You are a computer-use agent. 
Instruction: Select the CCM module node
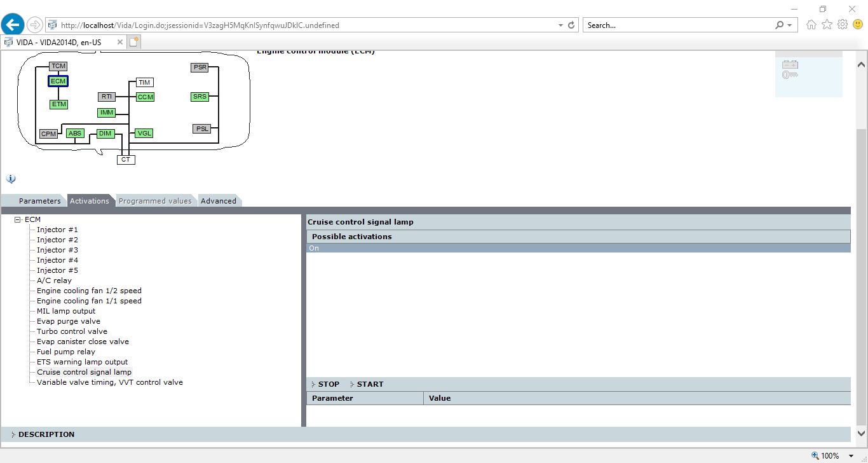(x=145, y=97)
